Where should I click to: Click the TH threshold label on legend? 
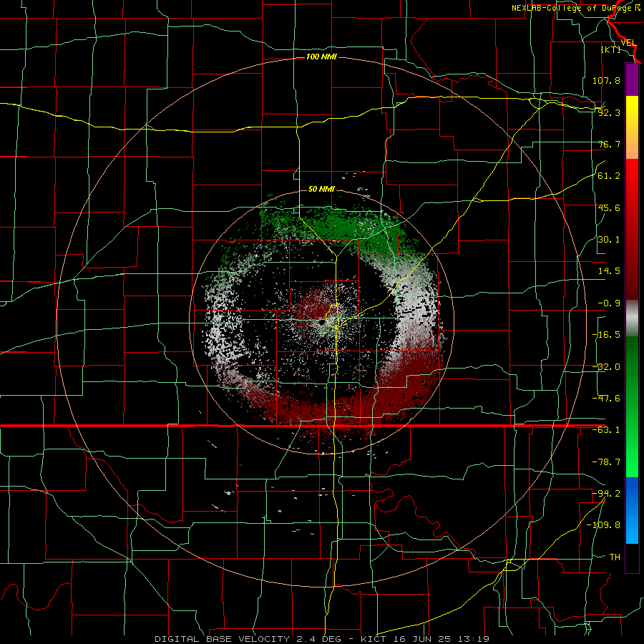615,557
